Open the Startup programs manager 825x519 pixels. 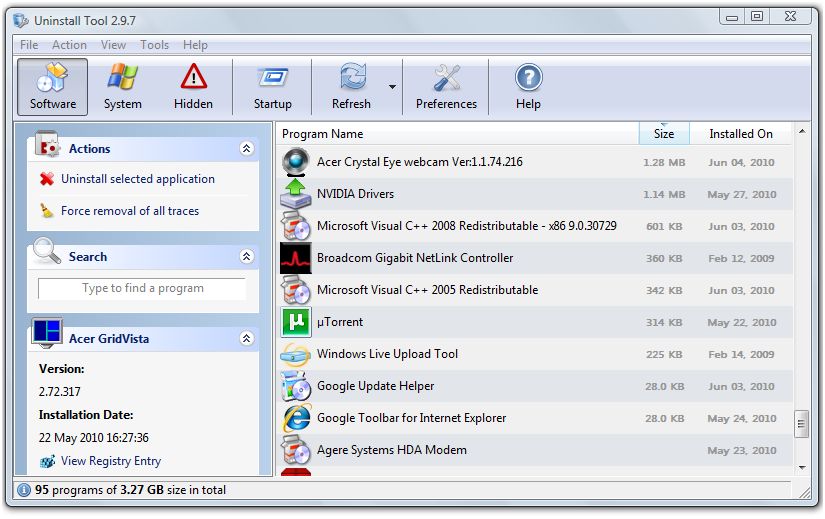click(x=273, y=87)
